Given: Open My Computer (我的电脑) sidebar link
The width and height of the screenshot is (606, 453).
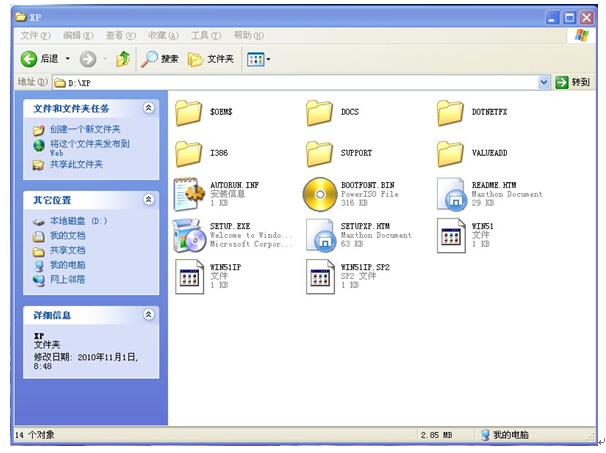Looking at the screenshot, I should [x=68, y=265].
